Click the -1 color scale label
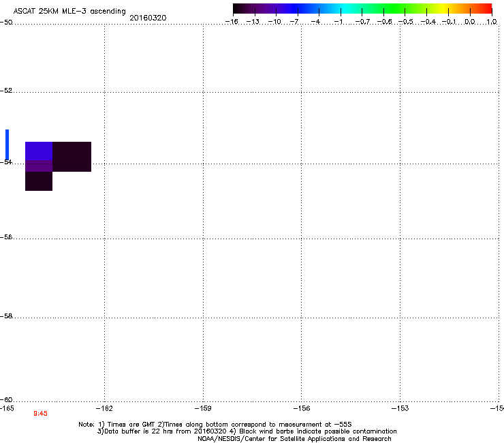The height and width of the screenshot is (443, 504). coord(338,22)
